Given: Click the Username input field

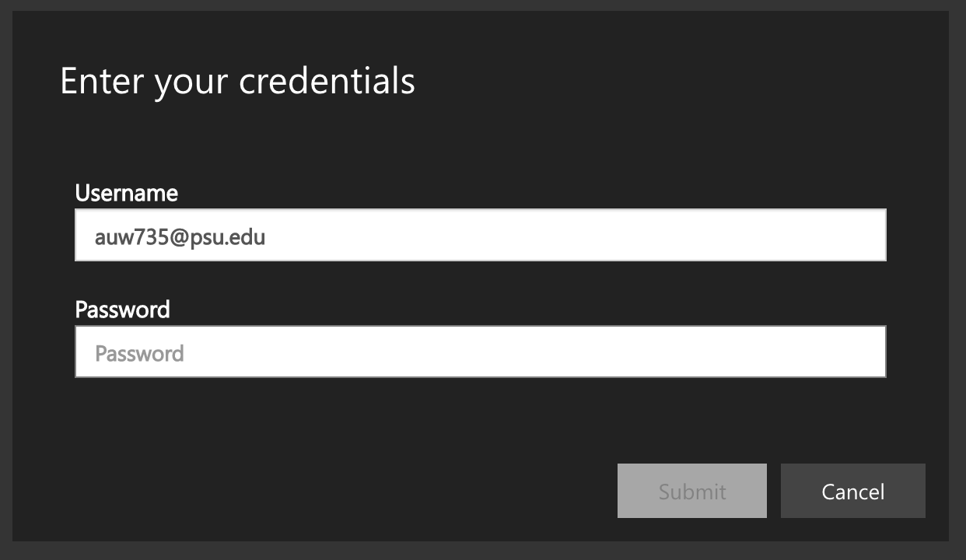Looking at the screenshot, I should pyautogui.click(x=480, y=235).
